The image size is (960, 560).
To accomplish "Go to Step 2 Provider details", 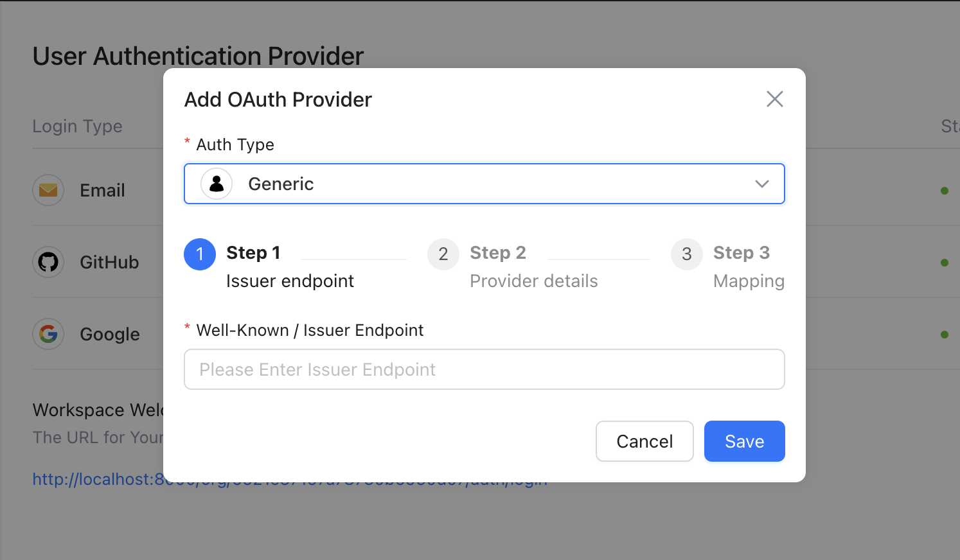I will pos(533,281).
